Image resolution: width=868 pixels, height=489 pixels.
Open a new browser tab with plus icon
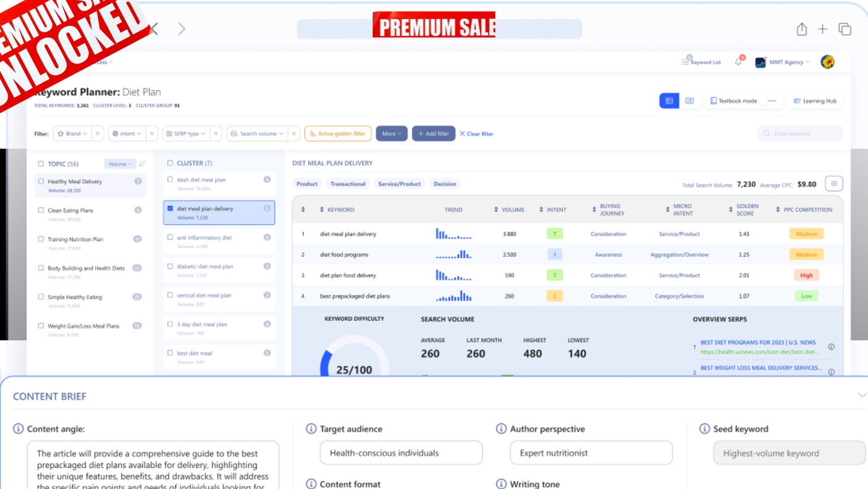coord(823,29)
